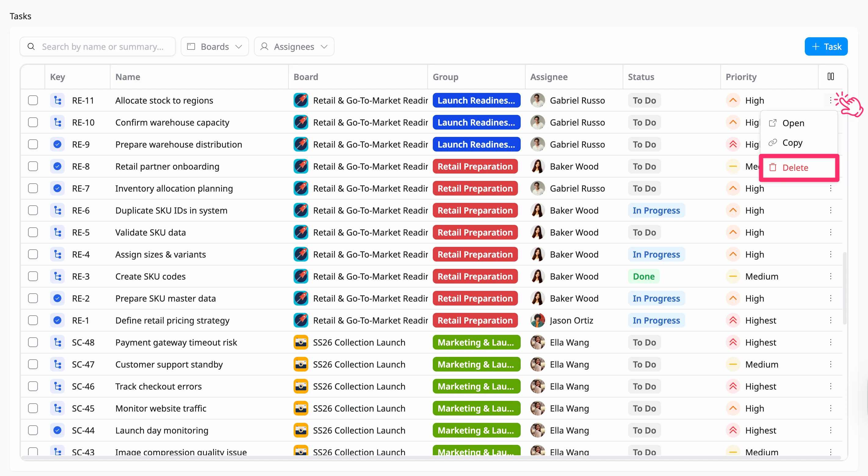Click Retail Preparation group tag in RE-5 row
Image resolution: width=868 pixels, height=476 pixels.
475,233
